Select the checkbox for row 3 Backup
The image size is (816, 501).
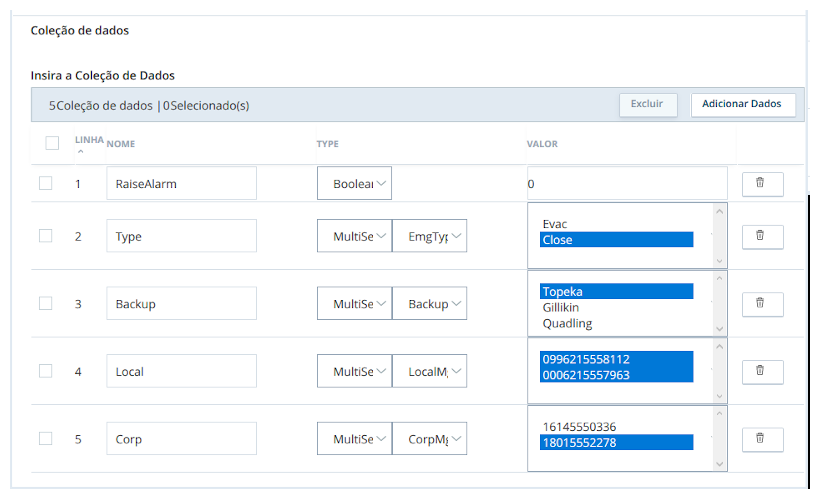(45, 303)
